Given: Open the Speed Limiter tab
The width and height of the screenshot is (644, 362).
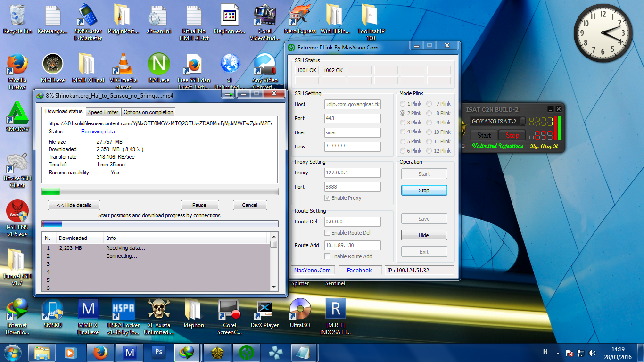Looking at the screenshot, I should pos(103,112).
